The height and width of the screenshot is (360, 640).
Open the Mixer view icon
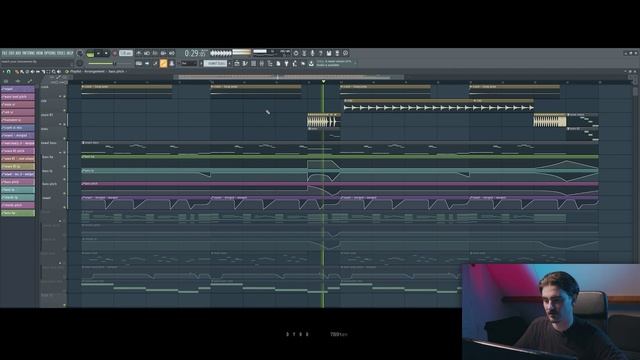tap(262, 64)
